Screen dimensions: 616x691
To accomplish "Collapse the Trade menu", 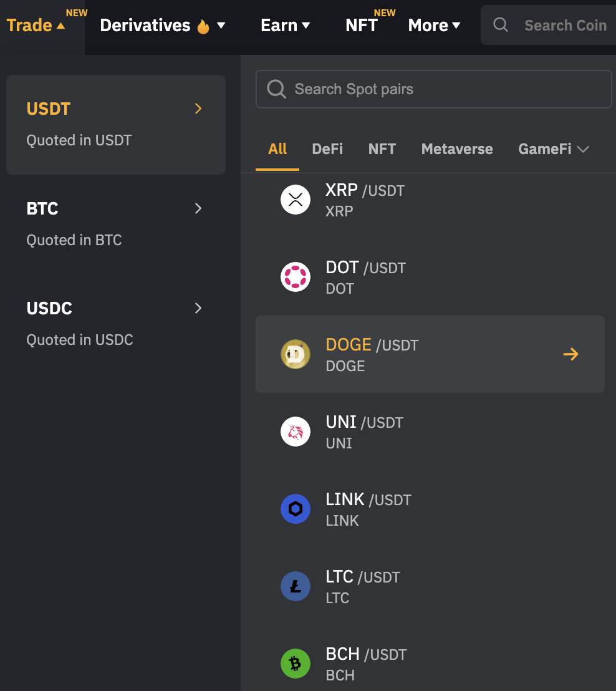I will (36, 26).
